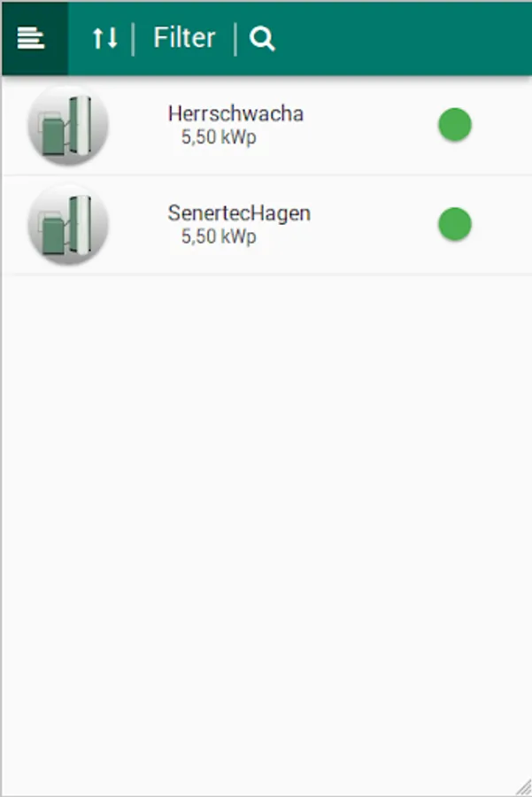This screenshot has width=532, height=797.
Task: Click the separator line between the two plant rows
Action: 266,175
